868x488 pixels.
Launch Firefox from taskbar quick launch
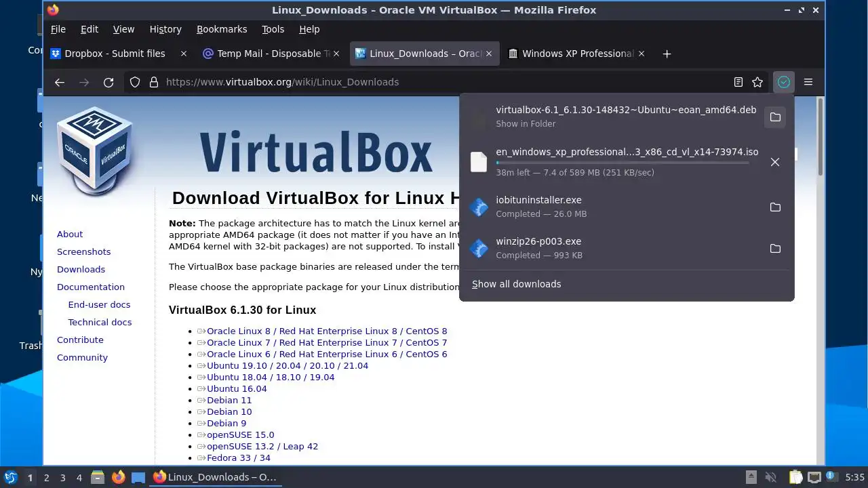pos(118,477)
